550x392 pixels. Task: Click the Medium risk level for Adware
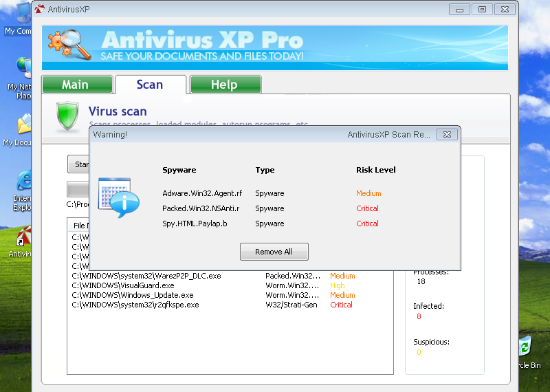(x=368, y=193)
